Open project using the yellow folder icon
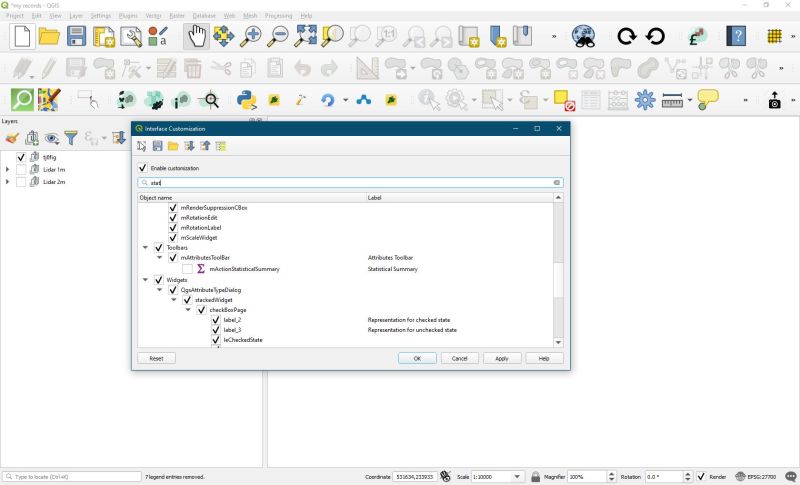Screen dimensions: 800x485 tap(49, 36)
